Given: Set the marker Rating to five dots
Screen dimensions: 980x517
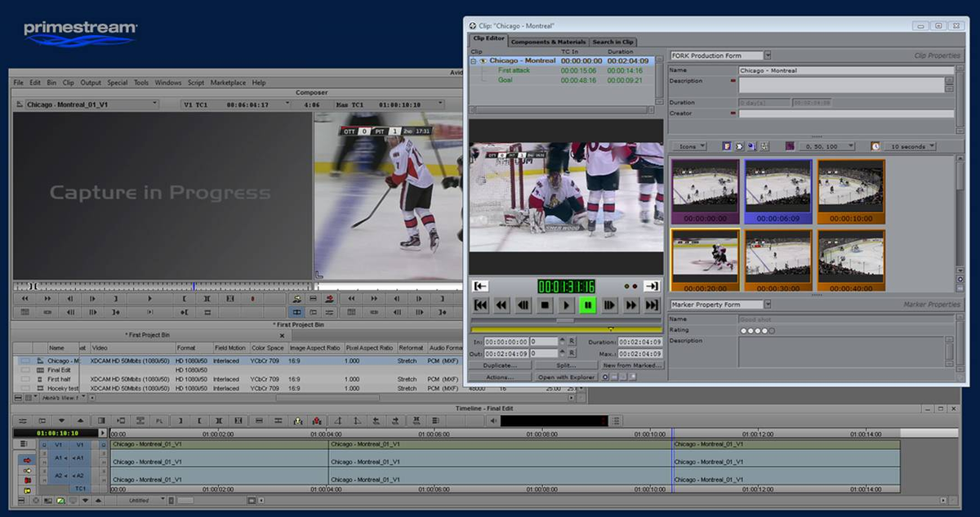Looking at the screenshot, I should tap(771, 330).
